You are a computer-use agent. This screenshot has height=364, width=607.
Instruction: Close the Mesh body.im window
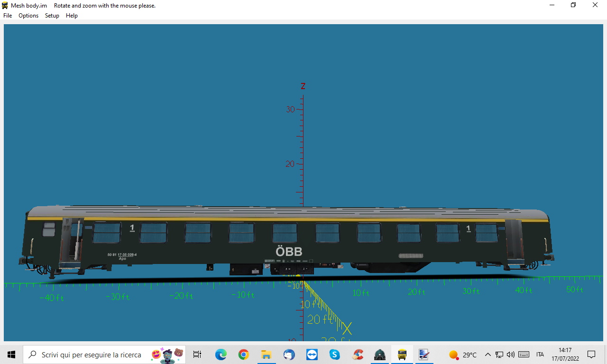[595, 5]
